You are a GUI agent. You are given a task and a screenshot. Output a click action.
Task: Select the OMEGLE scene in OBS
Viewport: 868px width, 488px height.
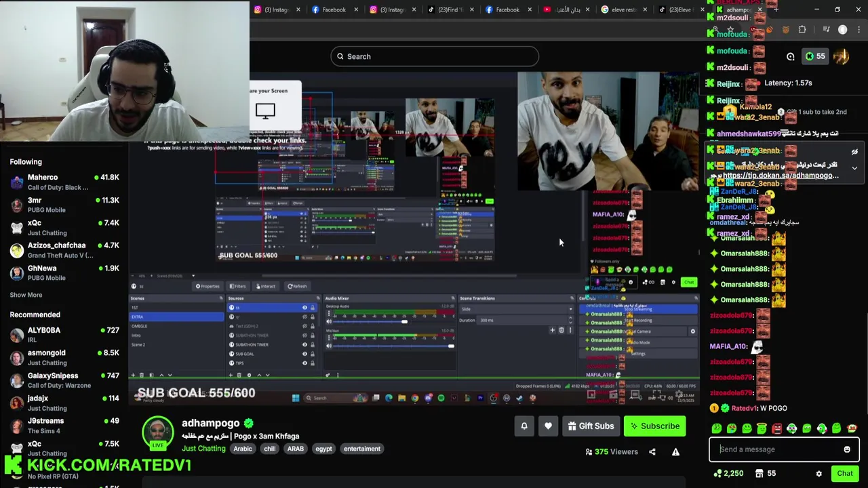tap(176, 326)
